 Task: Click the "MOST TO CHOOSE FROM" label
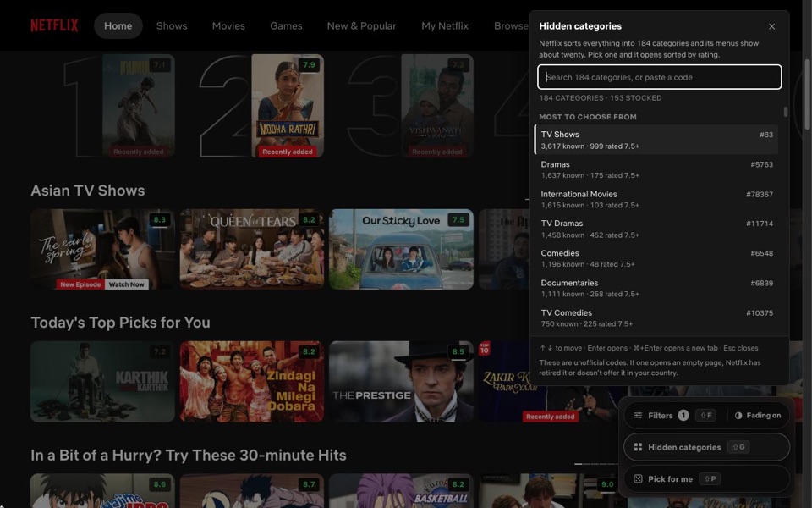[x=588, y=117]
